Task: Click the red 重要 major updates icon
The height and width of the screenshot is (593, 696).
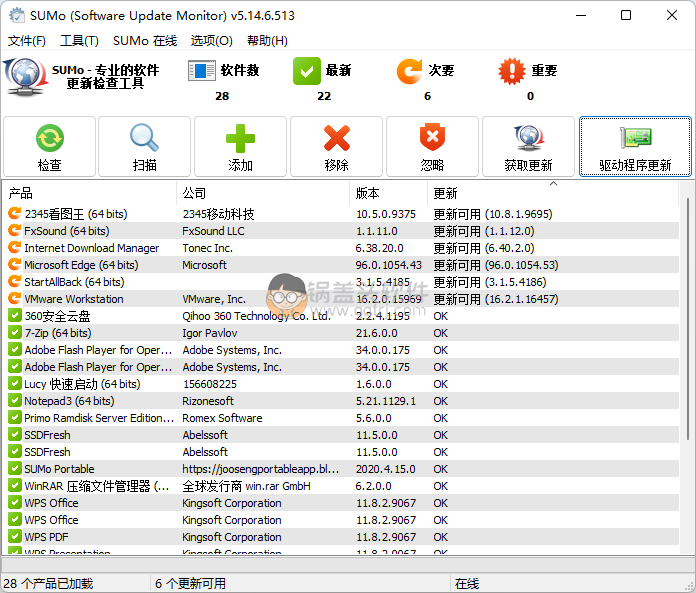Action: coord(512,71)
